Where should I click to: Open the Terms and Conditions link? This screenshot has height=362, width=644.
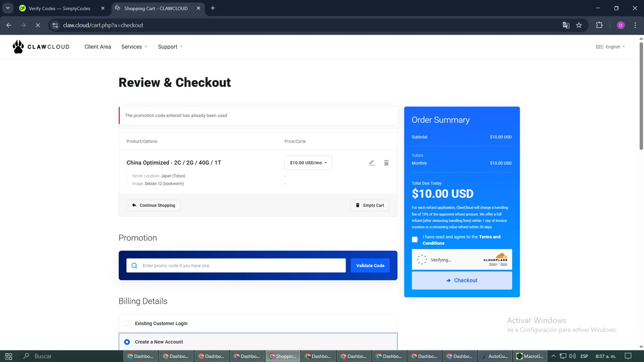462,240
